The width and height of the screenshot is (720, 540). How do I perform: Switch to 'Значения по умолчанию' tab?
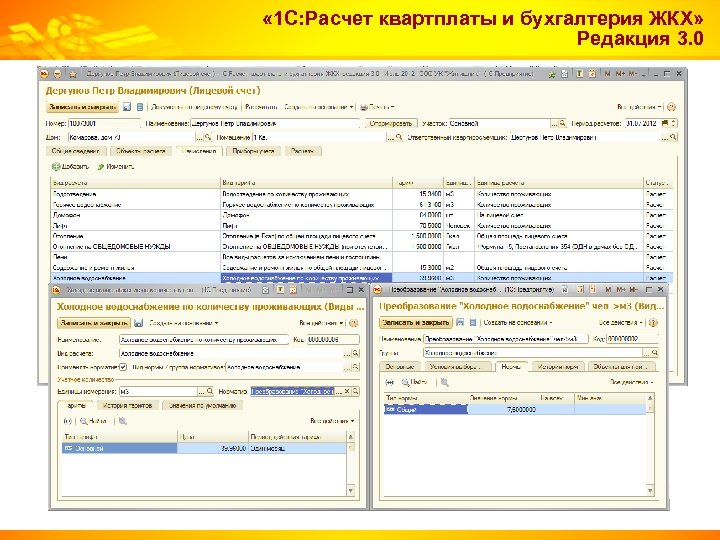click(202, 405)
